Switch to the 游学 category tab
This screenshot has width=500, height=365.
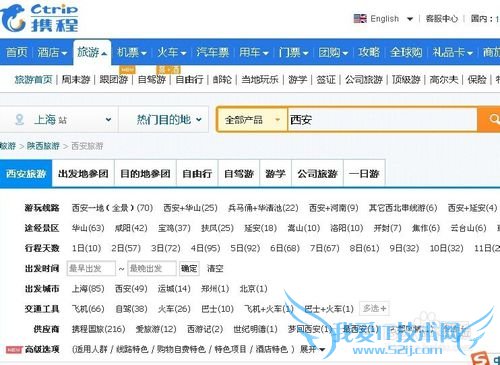276,174
